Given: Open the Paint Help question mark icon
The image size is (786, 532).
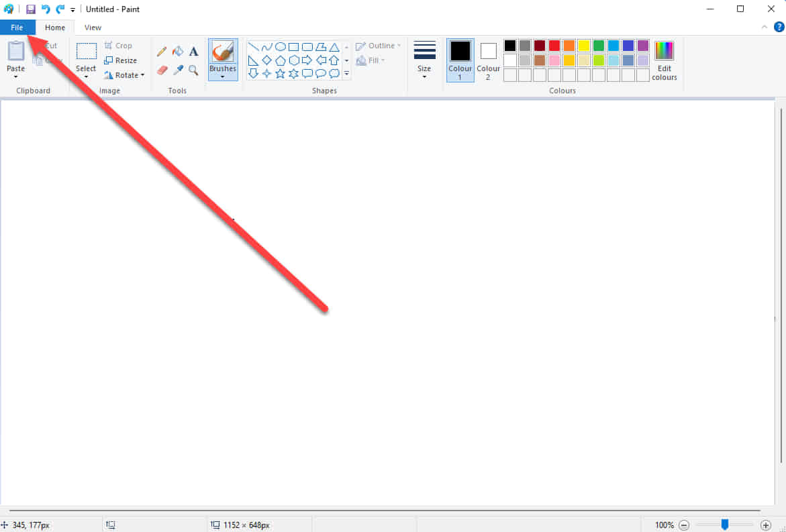Looking at the screenshot, I should click(779, 27).
